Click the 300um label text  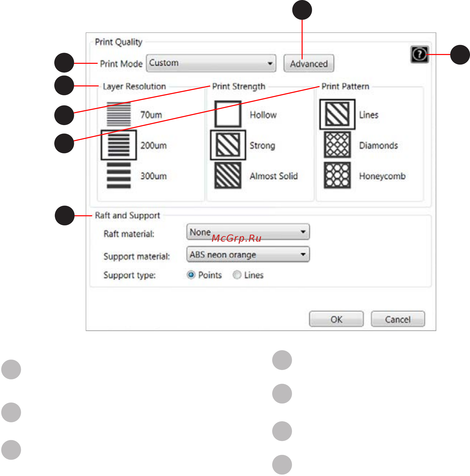point(154,176)
